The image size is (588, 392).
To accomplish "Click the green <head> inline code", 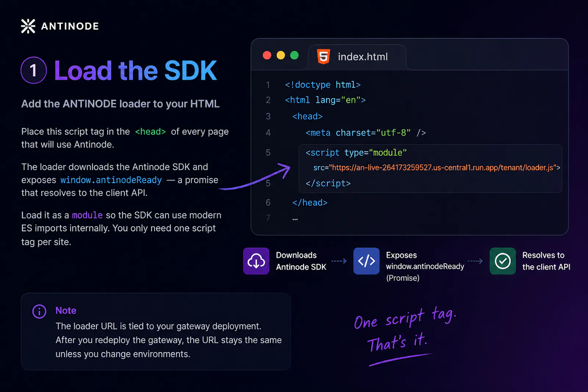I will pyautogui.click(x=150, y=132).
